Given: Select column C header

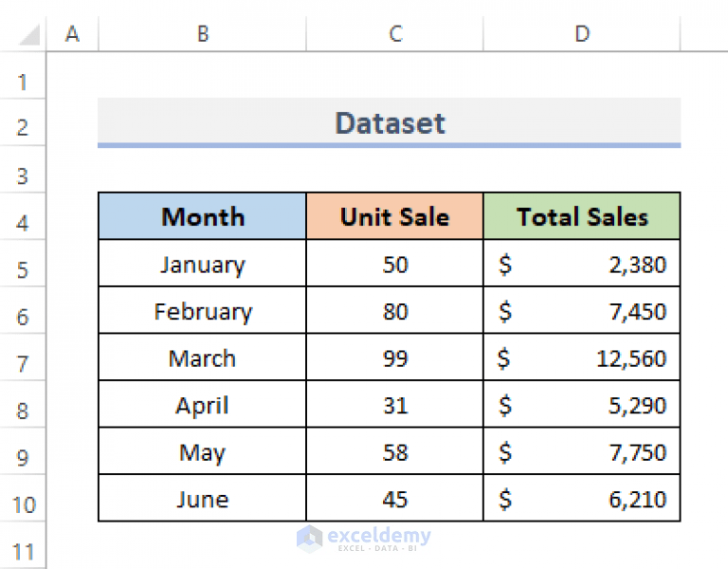Looking at the screenshot, I should [x=394, y=34].
